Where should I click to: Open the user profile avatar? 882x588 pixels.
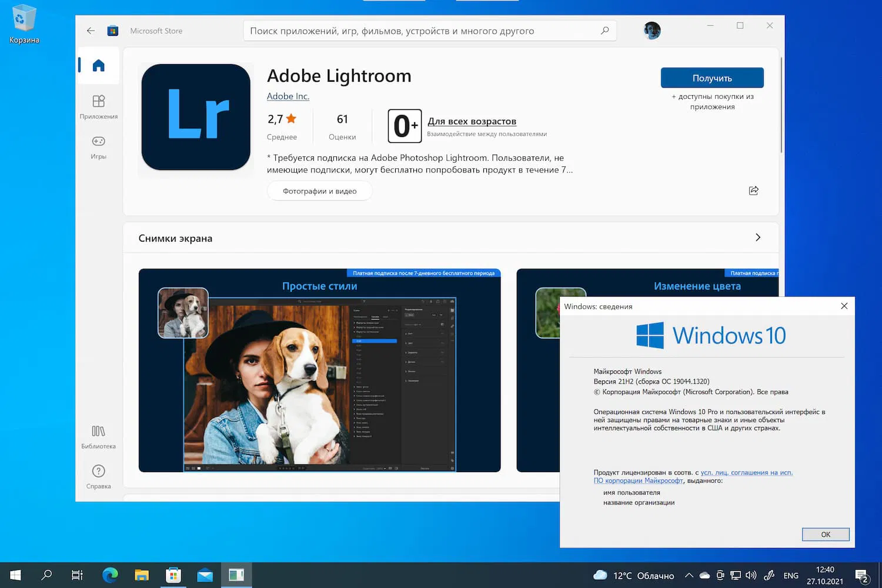pyautogui.click(x=652, y=31)
